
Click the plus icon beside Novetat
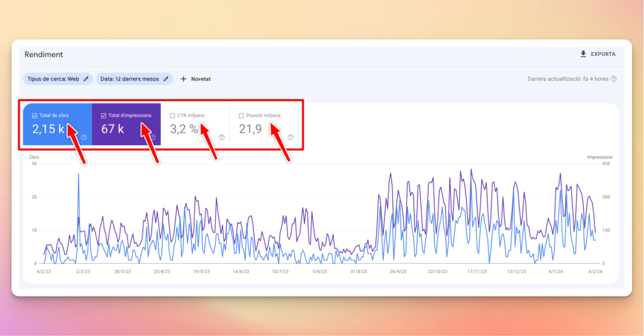tap(184, 79)
